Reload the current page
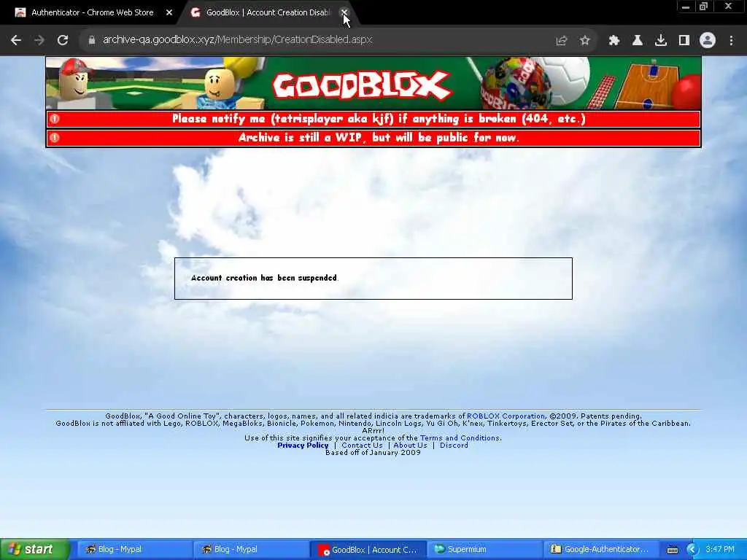The width and height of the screenshot is (747, 560). click(x=63, y=40)
